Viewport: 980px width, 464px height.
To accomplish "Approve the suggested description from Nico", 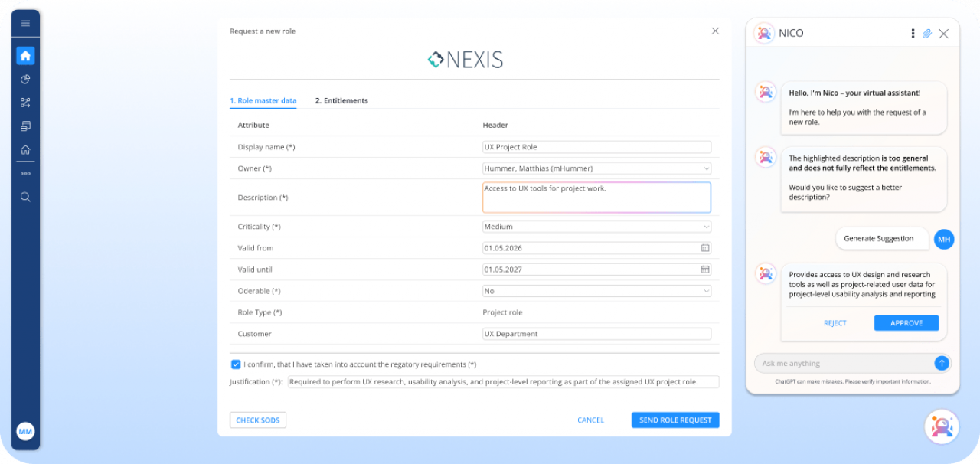I will pos(906,323).
